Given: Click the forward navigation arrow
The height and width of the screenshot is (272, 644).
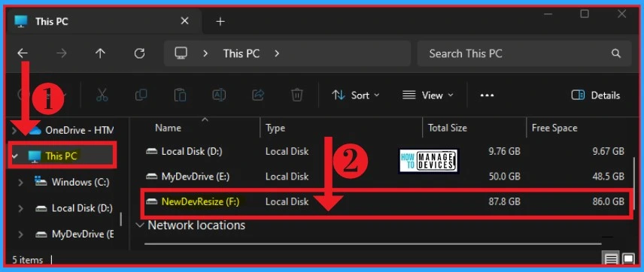Looking at the screenshot, I should [x=62, y=53].
